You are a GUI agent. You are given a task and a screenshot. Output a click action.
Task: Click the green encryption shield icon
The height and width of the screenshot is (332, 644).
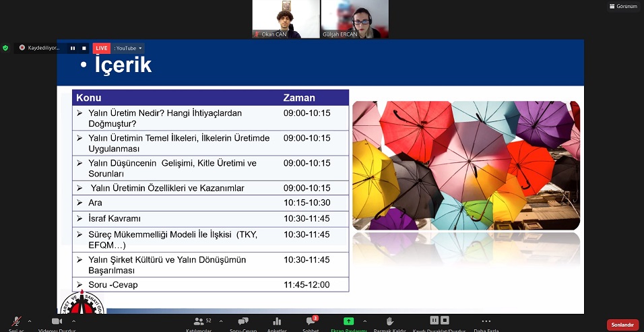[5, 48]
